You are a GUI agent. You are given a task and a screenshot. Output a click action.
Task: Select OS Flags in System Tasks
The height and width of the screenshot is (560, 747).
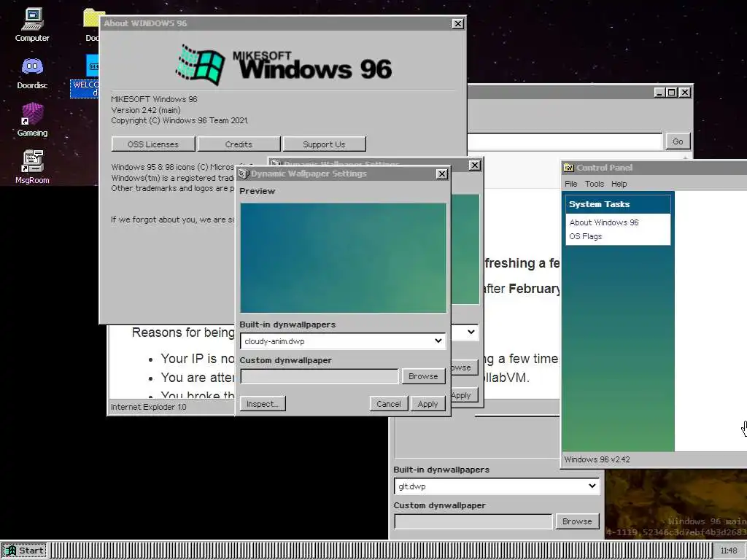tap(586, 236)
